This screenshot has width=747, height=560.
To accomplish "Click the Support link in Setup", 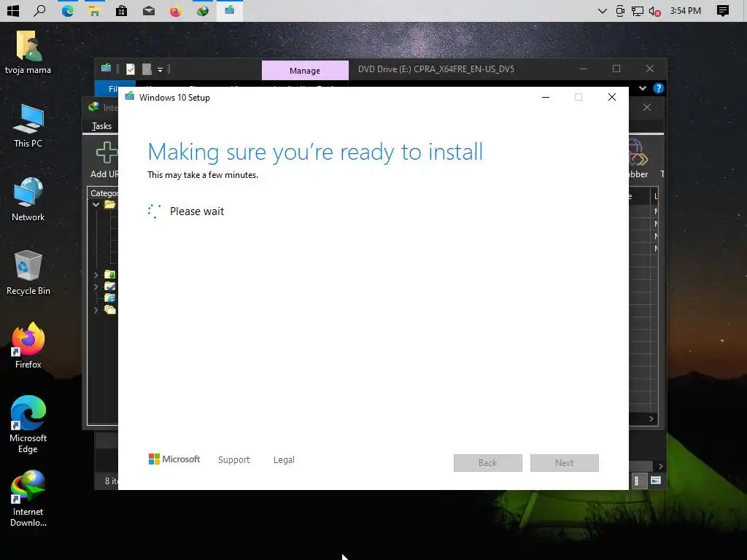I will [x=234, y=459].
